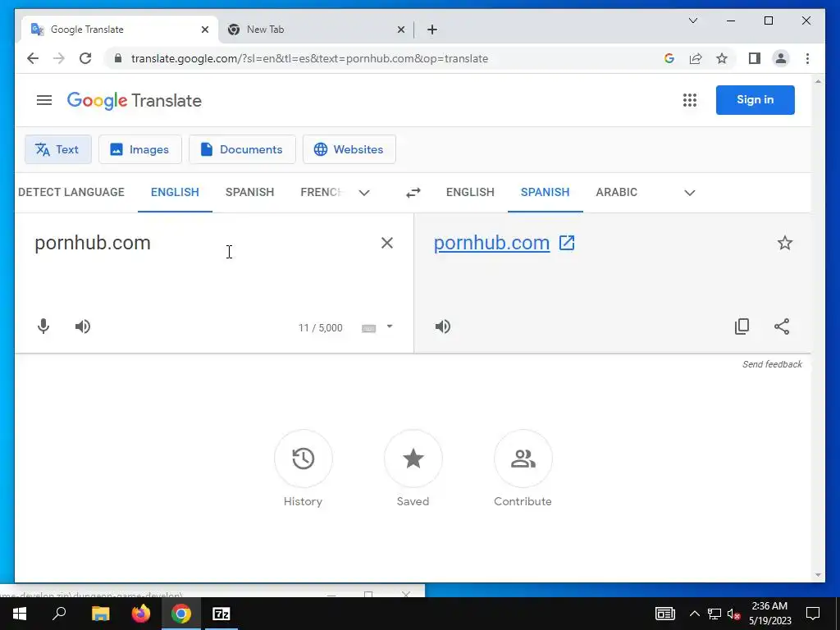Open File Explorer from taskbar

click(100, 614)
